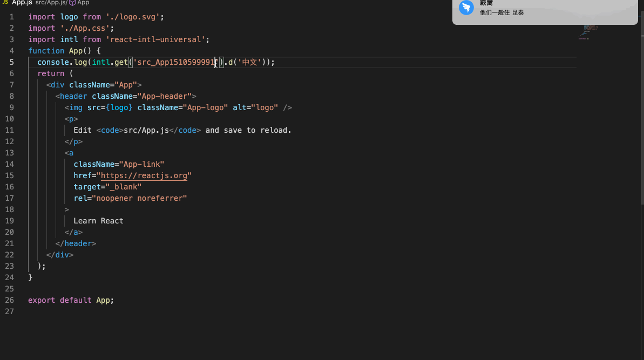Click the App symbol cube icon
Image resolution: width=644 pixels, height=360 pixels.
[x=72, y=3]
